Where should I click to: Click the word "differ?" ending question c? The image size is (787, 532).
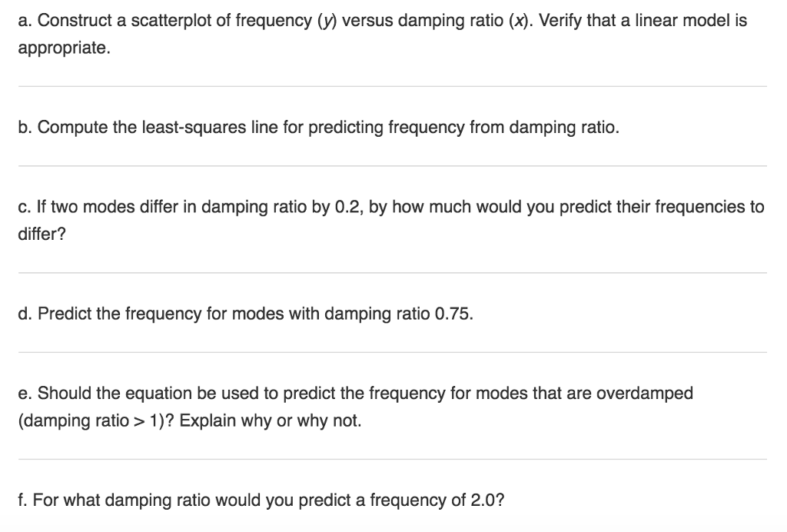pyautogui.click(x=42, y=234)
